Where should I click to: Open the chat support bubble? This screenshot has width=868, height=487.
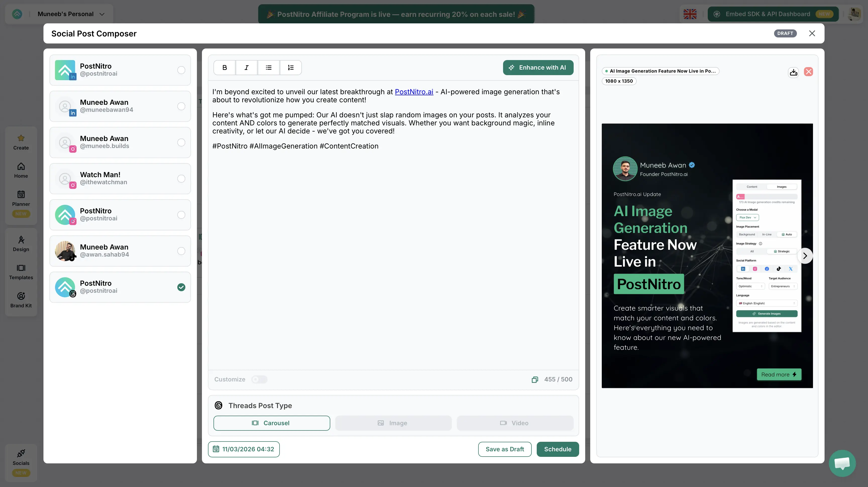842,463
